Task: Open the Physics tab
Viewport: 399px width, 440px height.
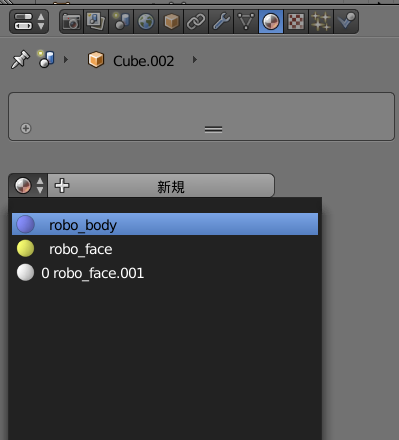Action: [x=346, y=22]
